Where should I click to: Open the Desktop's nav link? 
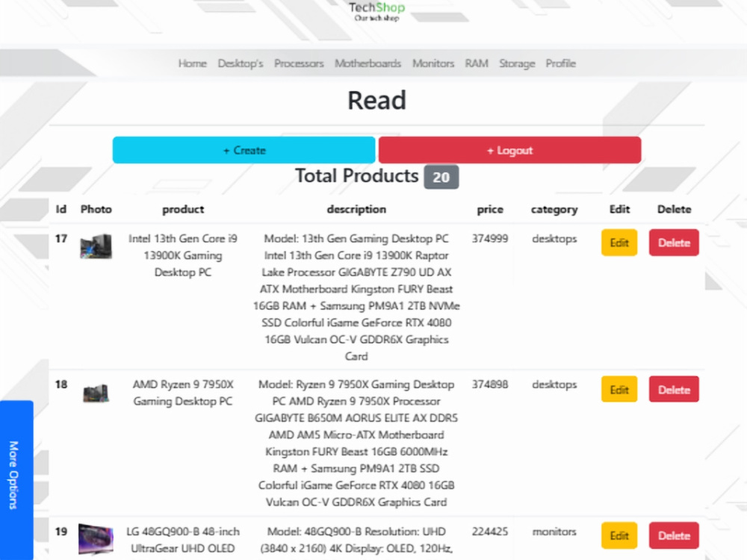240,63
